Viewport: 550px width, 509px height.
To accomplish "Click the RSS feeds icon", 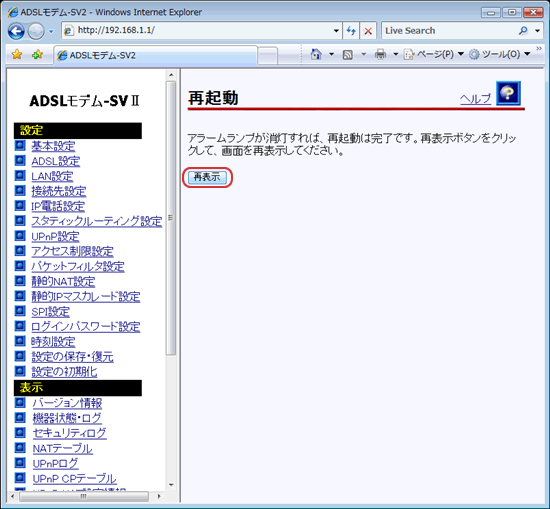I will pos(348,54).
